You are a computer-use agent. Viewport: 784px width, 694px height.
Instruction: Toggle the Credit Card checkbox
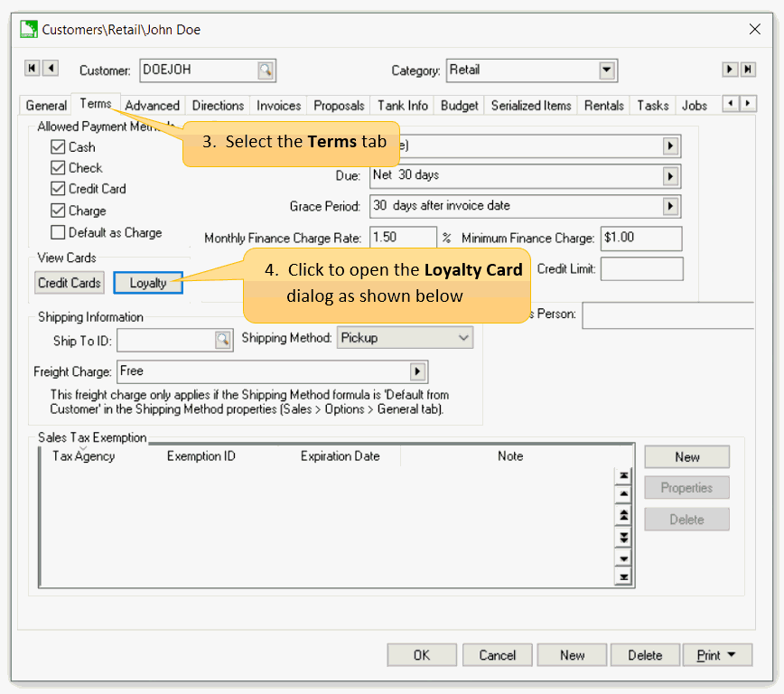point(59,189)
